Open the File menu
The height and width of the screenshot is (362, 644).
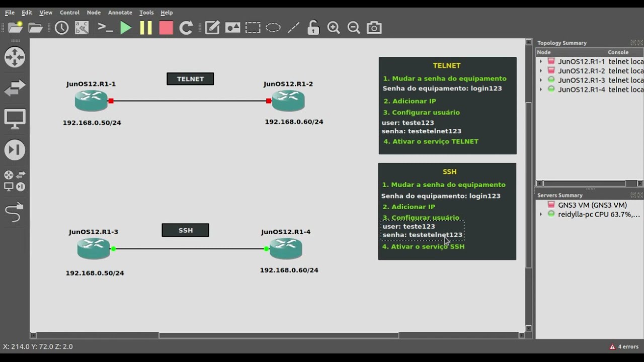click(10, 13)
